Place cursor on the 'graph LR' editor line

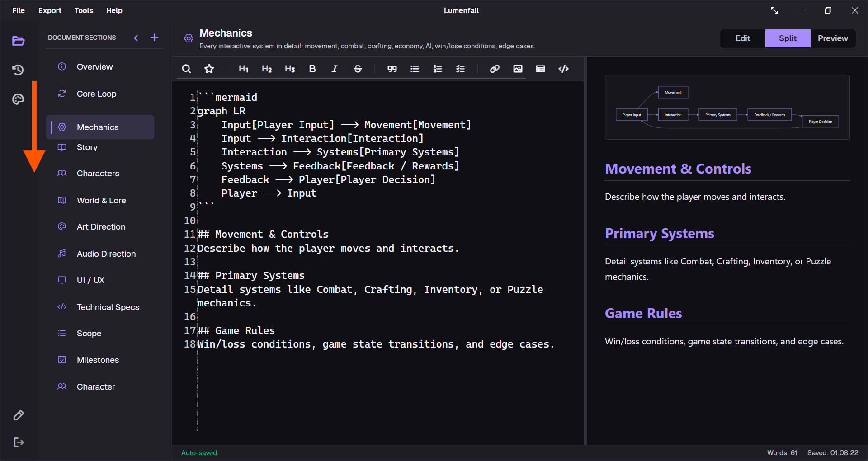(x=222, y=111)
